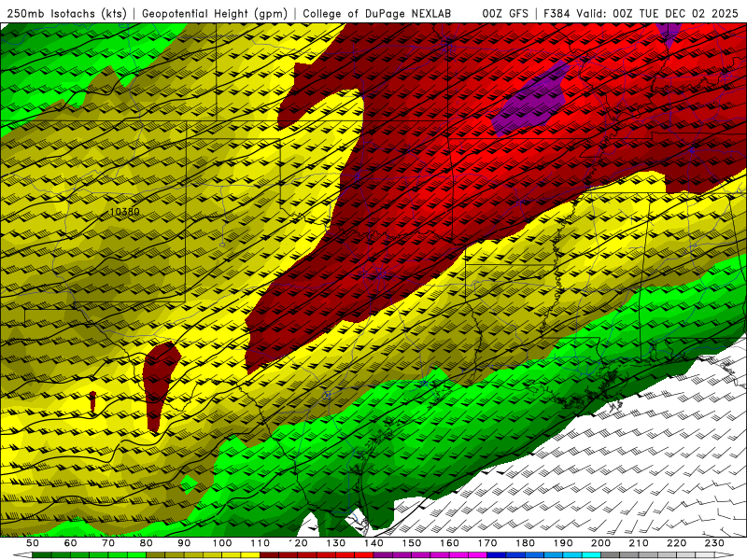747x560 pixels.
Task: Click the 160 value on the color scale
Action: point(449,543)
